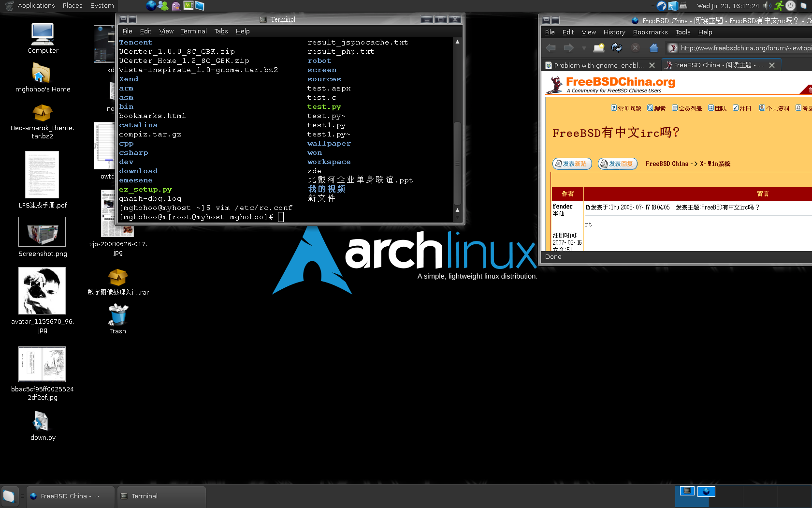Image resolution: width=812 pixels, height=508 pixels.
Task: Open the volume speaker control
Action: tap(767, 6)
